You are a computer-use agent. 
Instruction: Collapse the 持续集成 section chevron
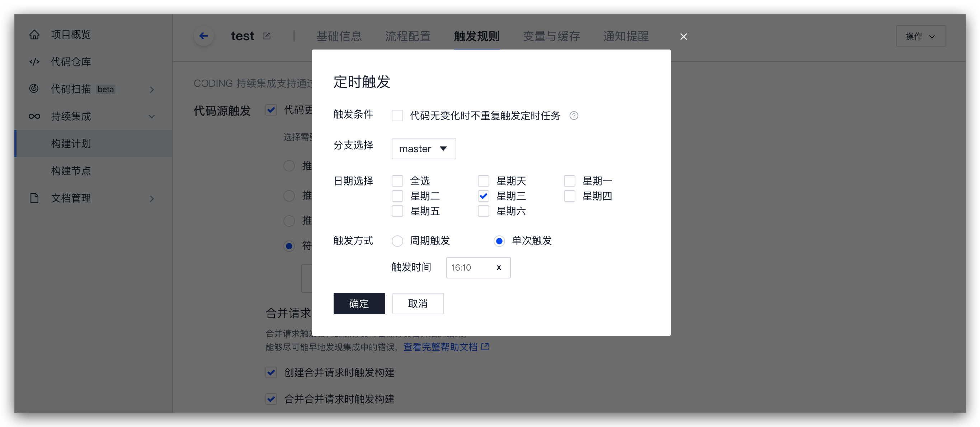tap(152, 117)
